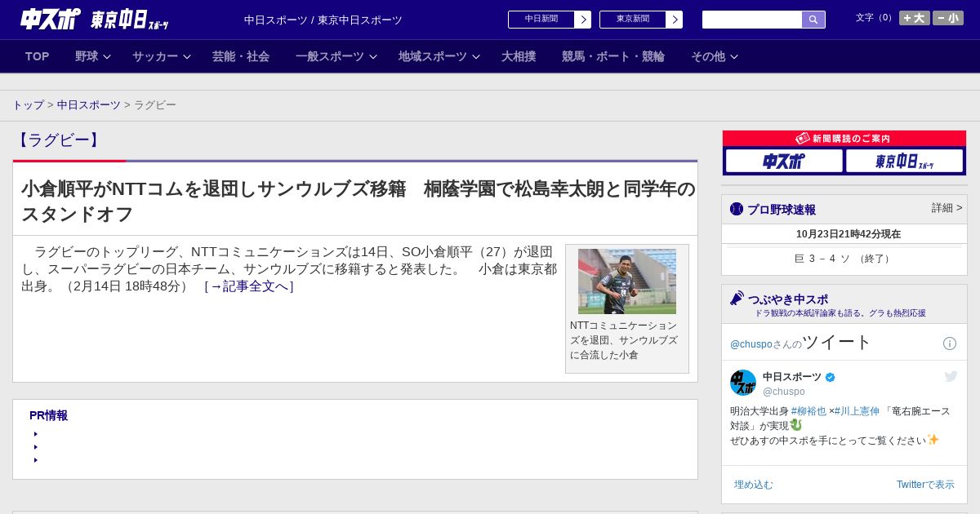Expand the 一般スポーツ navigation menu
Image resolution: width=980 pixels, height=514 pixels.
click(x=336, y=56)
